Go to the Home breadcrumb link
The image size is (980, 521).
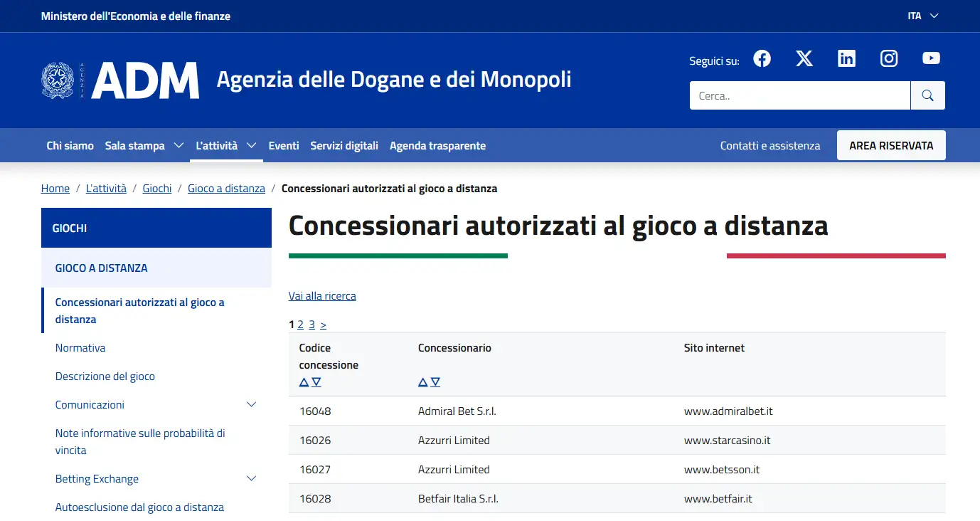[x=55, y=189]
